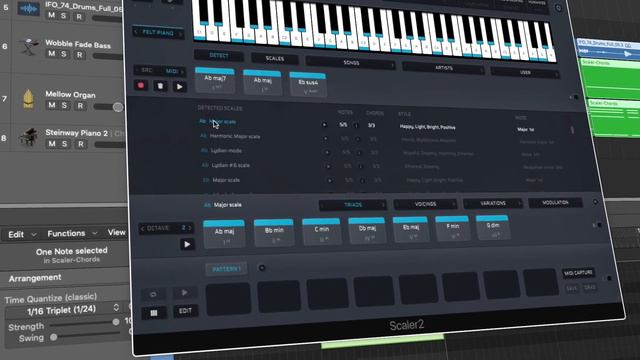This screenshot has width=640, height=360.
Task: Solo the Wobble Fade Bass track
Action: click(x=64, y=54)
